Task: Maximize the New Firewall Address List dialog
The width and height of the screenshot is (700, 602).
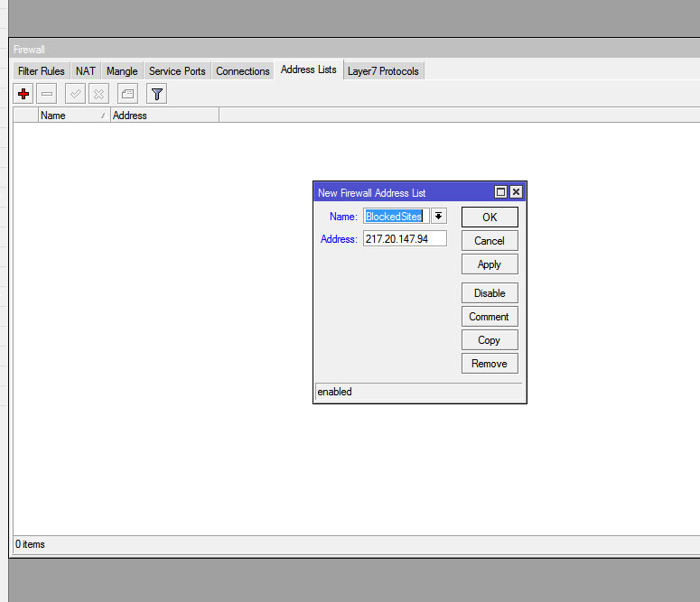Action: point(500,192)
